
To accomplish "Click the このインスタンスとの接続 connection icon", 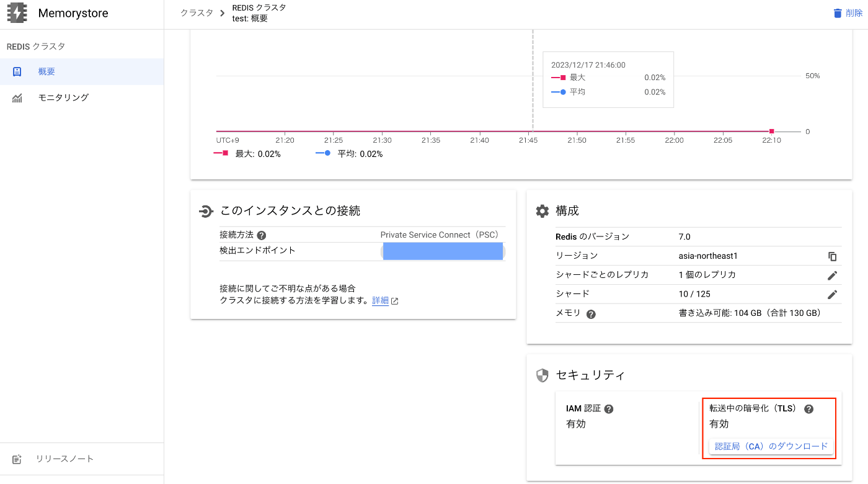I will 206,211.
